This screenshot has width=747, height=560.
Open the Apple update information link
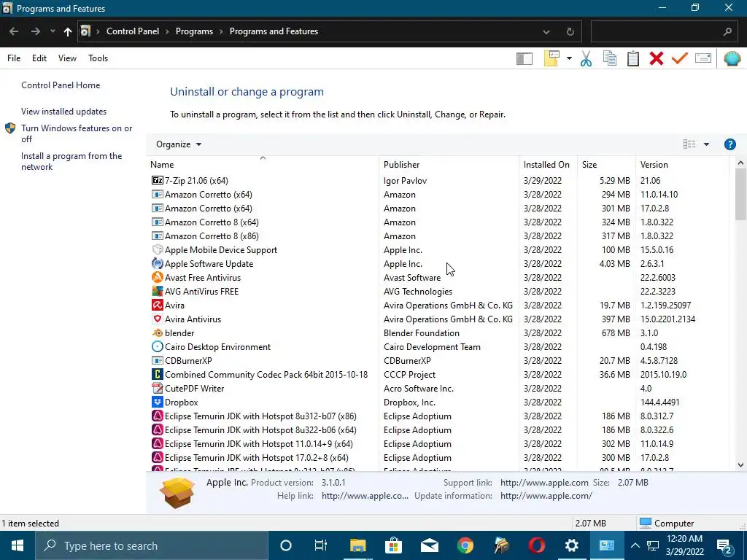pyautogui.click(x=546, y=496)
